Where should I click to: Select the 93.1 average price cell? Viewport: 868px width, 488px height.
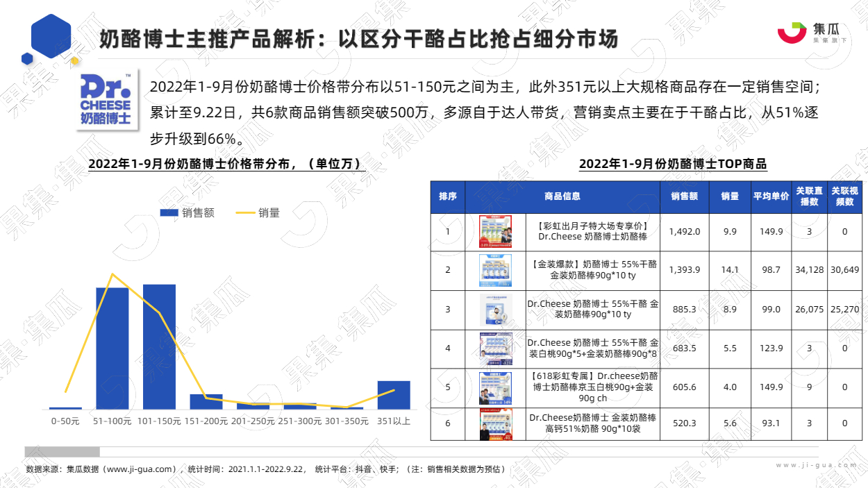[771, 423]
